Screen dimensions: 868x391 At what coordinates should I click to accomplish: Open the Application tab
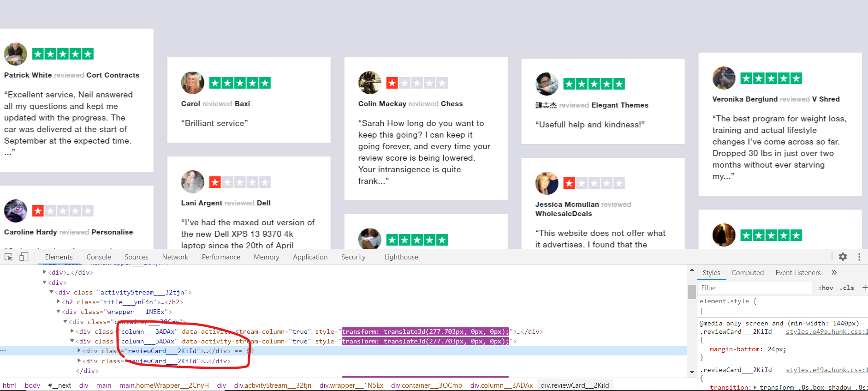click(310, 257)
